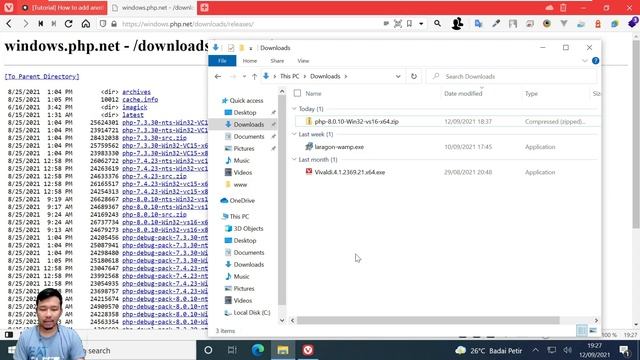Select Vivaldi.4.1.2369.21.x64.exe file
This screenshot has height=360, width=640.
tap(349, 172)
